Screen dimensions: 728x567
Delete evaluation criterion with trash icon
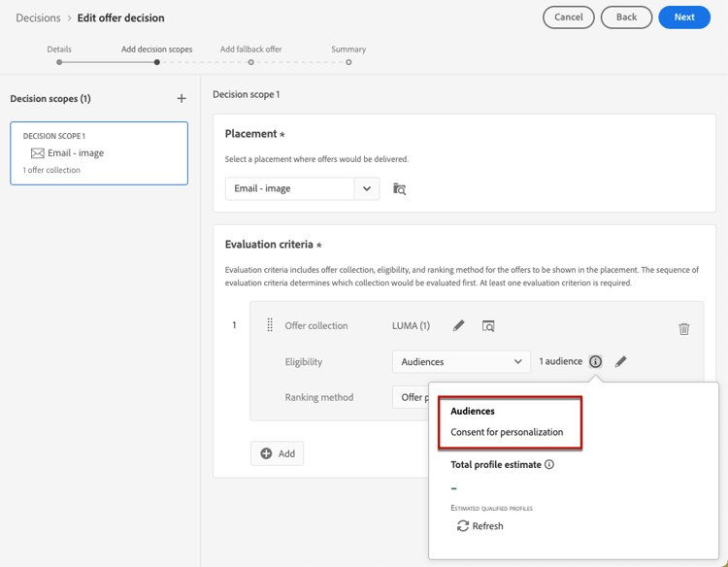(x=684, y=329)
